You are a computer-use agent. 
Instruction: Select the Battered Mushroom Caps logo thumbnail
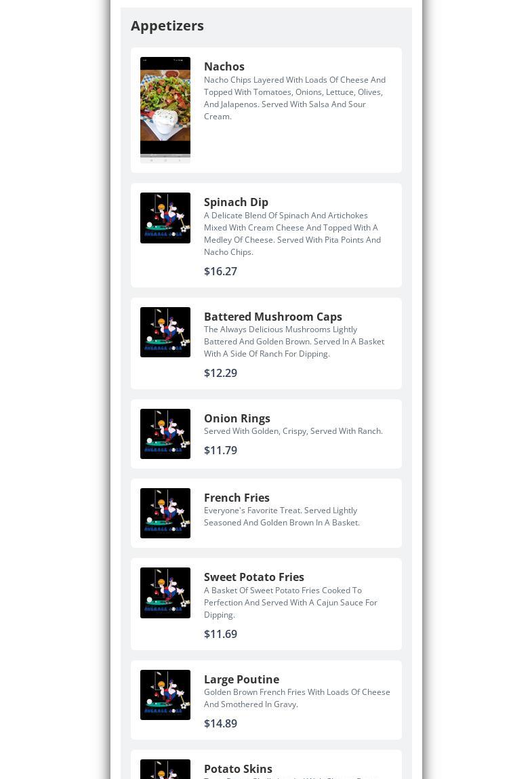[165, 332]
